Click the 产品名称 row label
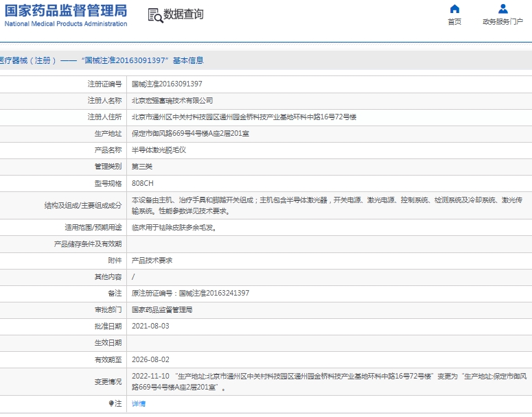The width and height of the screenshot is (532, 417). pos(108,150)
